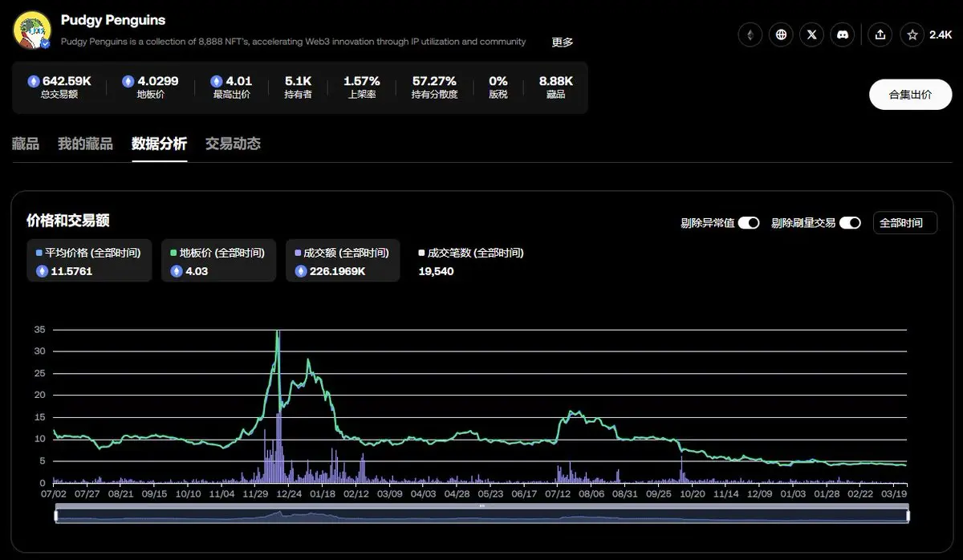Open the Ethereum contract icon link
Screen dimensions: 963x560
750,34
